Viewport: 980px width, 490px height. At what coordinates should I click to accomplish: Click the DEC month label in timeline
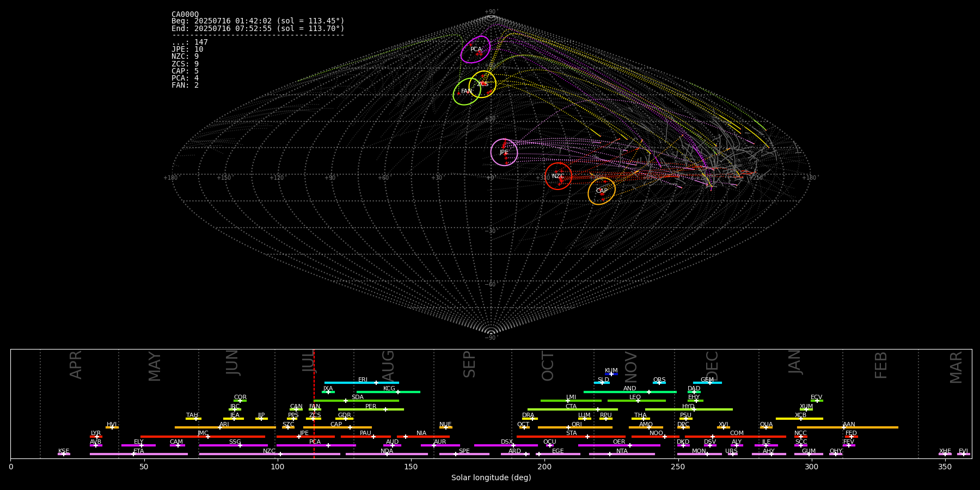[712, 365]
